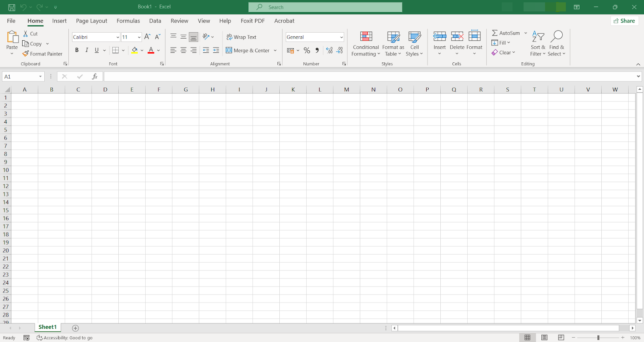Open the font size dropdown
Screen dimensions: 644x342
[x=139, y=37]
